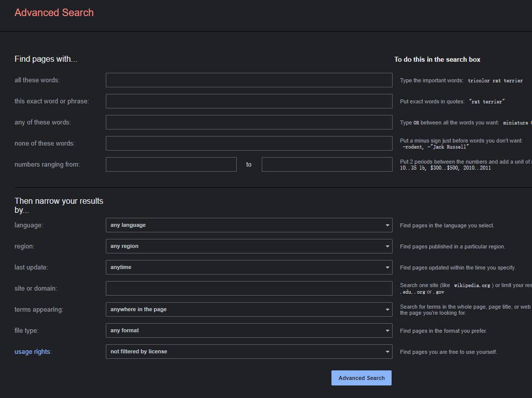Image resolution: width=532 pixels, height=398 pixels.
Task: Click the 'terms appearing:' label
Action: [x=39, y=309]
